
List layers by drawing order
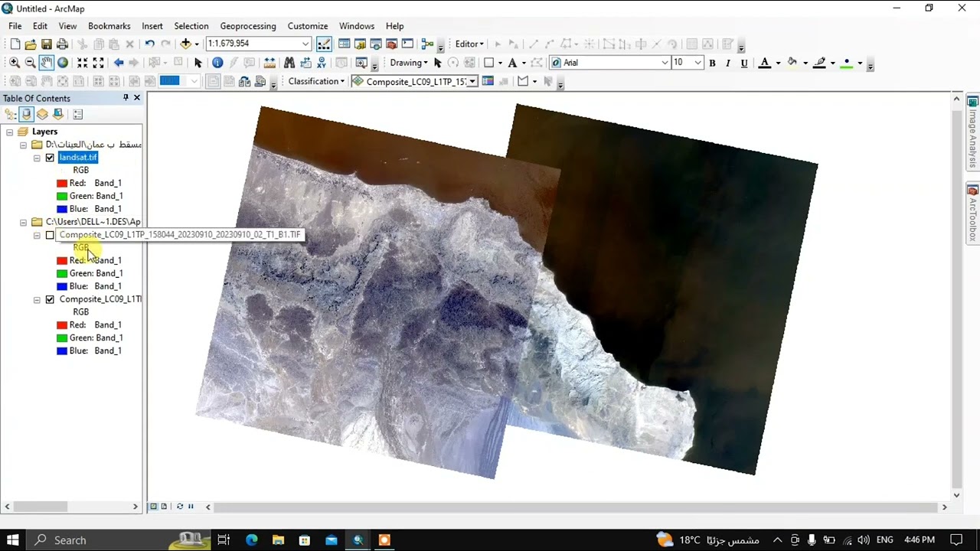(10, 115)
